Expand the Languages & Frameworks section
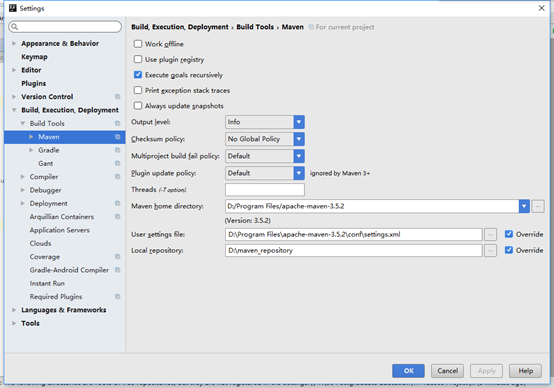This screenshot has width=554, height=388. [x=14, y=310]
